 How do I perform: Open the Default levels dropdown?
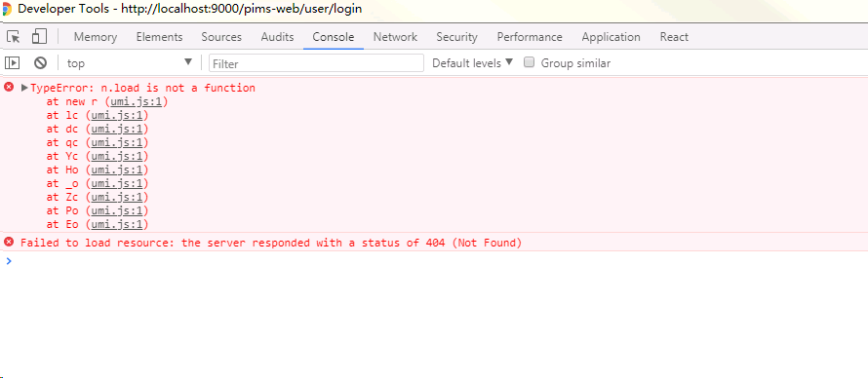click(472, 63)
